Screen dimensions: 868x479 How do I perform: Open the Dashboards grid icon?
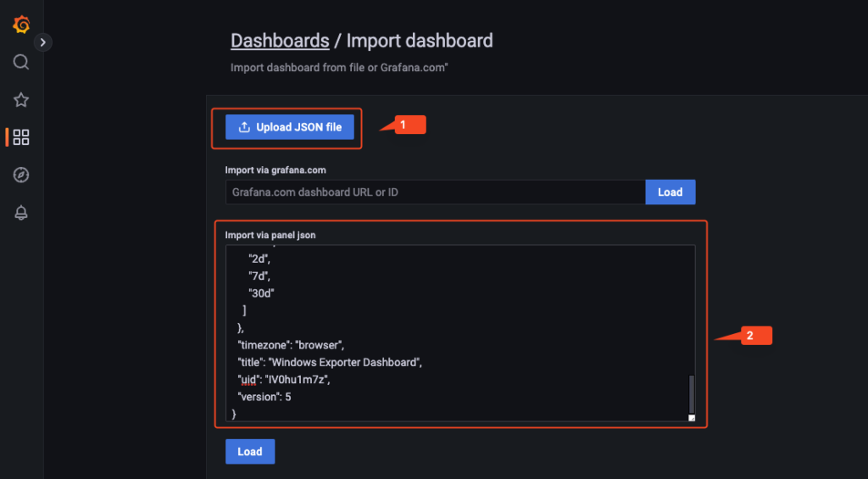(x=21, y=137)
